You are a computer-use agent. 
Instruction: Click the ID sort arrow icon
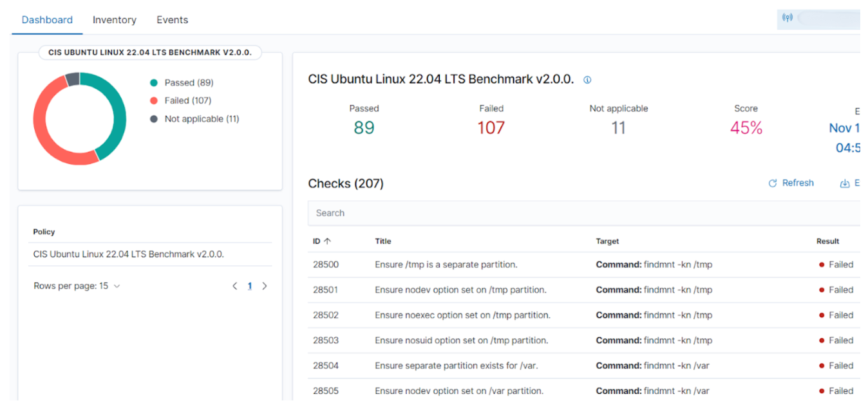[328, 241]
